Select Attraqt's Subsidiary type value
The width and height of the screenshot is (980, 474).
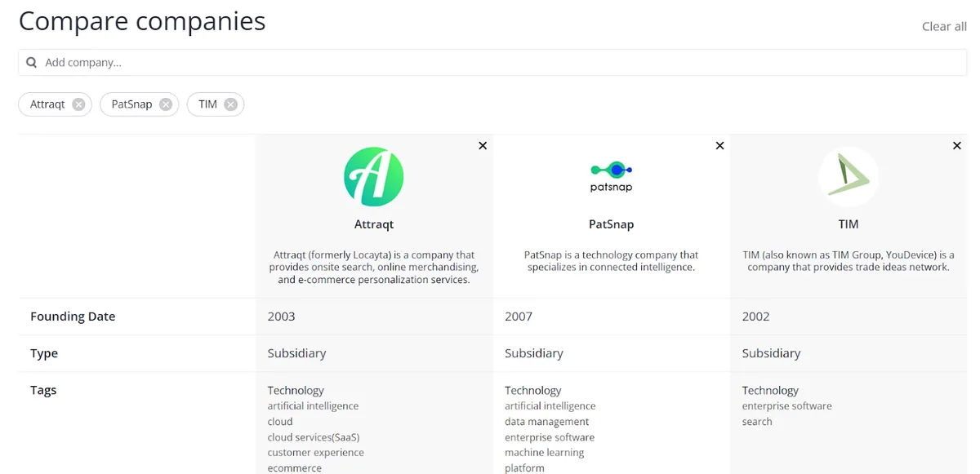(296, 353)
